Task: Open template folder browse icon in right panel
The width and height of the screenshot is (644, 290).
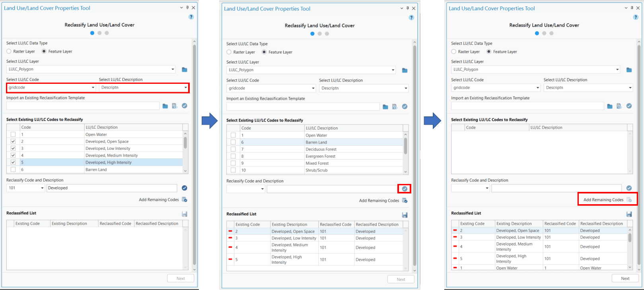Action: tap(609, 106)
